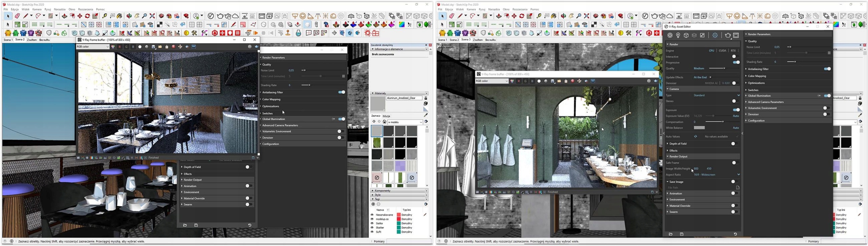Select CUDA as render engine
The width and height of the screenshot is (868, 246).
(723, 51)
